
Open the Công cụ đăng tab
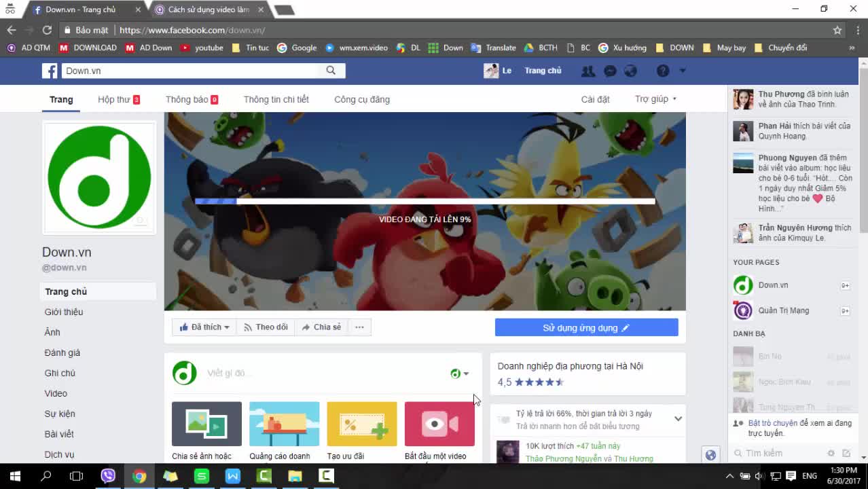tap(362, 99)
